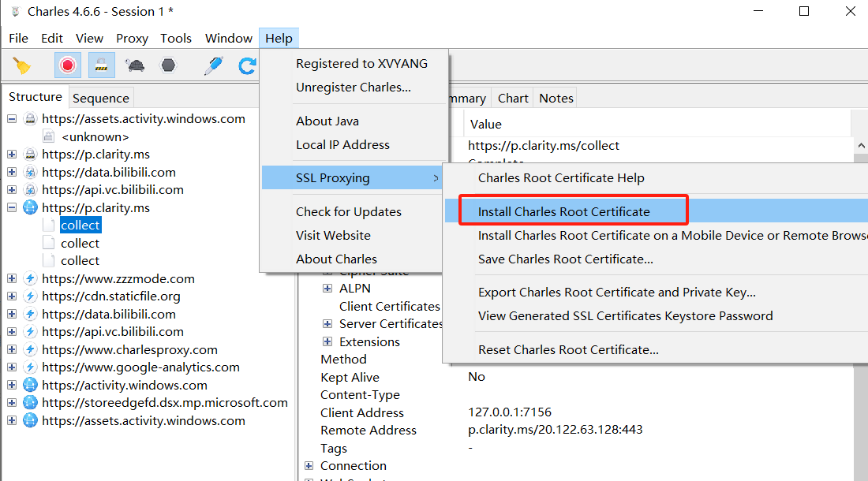Choose Export Root Certificate and Private Key...
The width and height of the screenshot is (868, 481).
coord(617,293)
